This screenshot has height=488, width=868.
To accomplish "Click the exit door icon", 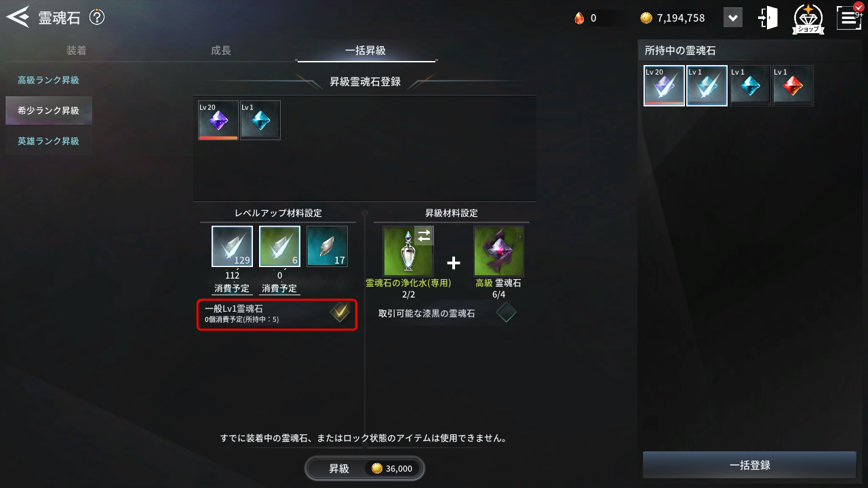I will tap(768, 18).
